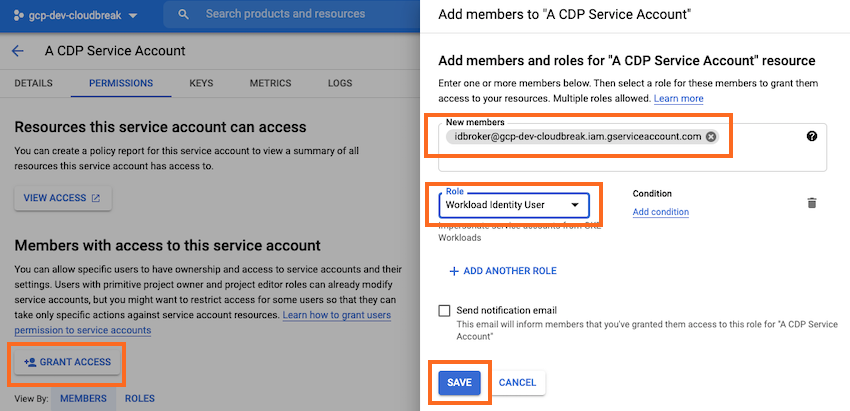The height and width of the screenshot is (411, 850).
Task: Open the Learn more link
Action: 678,99
